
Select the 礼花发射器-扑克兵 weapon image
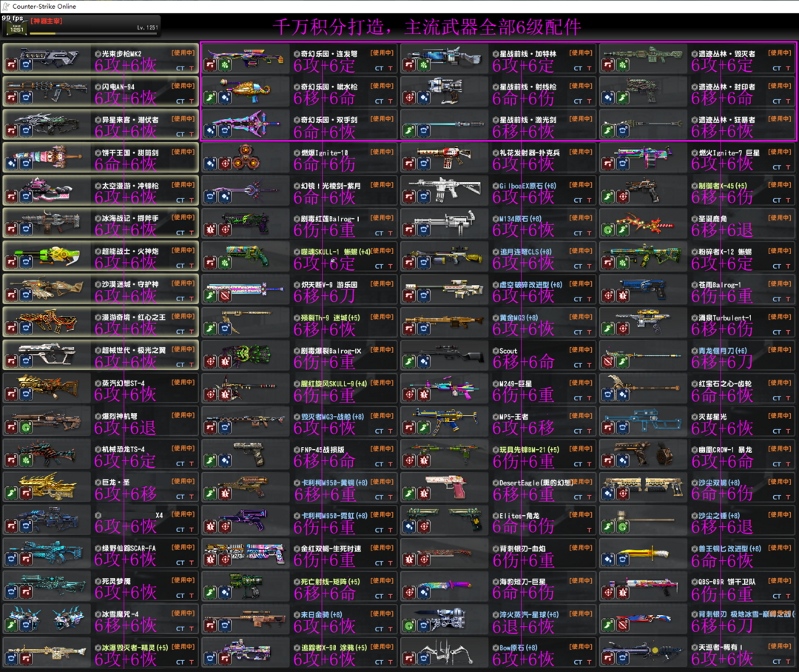point(445,157)
